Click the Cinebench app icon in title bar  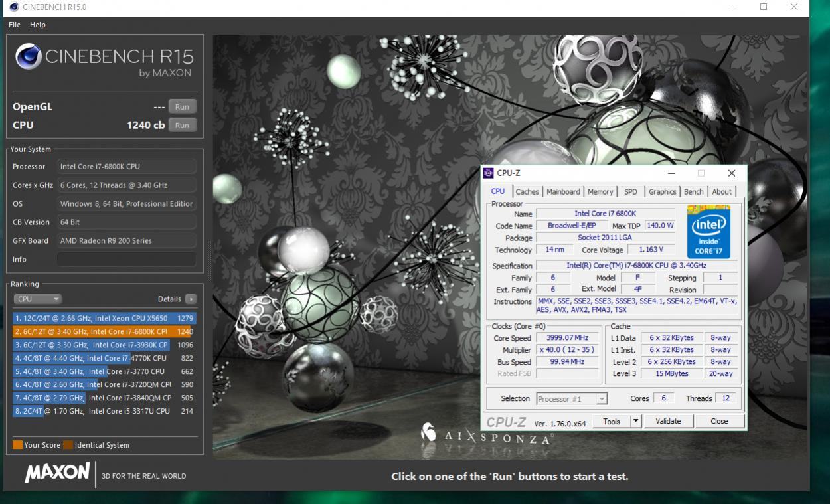14,7
